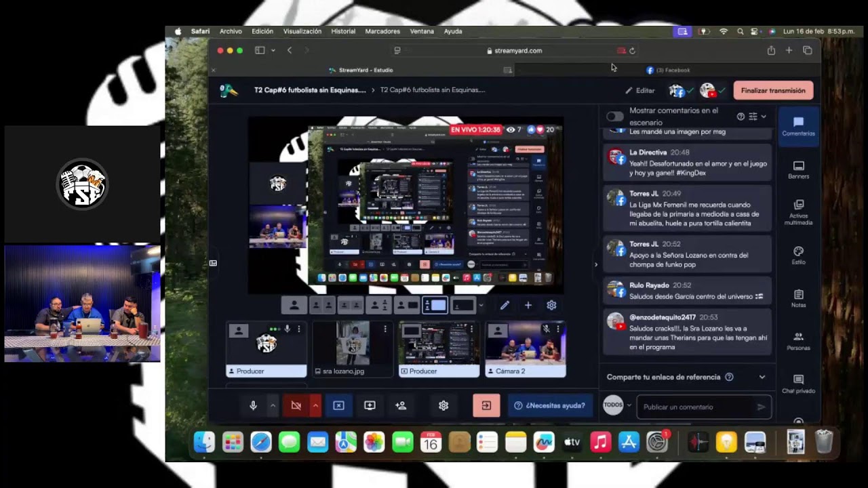Click the help question mark near comment toggle
The width and height of the screenshot is (868, 488).
741,117
